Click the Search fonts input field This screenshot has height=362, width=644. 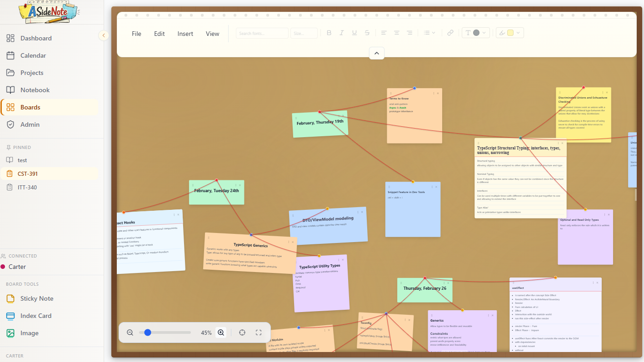coord(262,33)
